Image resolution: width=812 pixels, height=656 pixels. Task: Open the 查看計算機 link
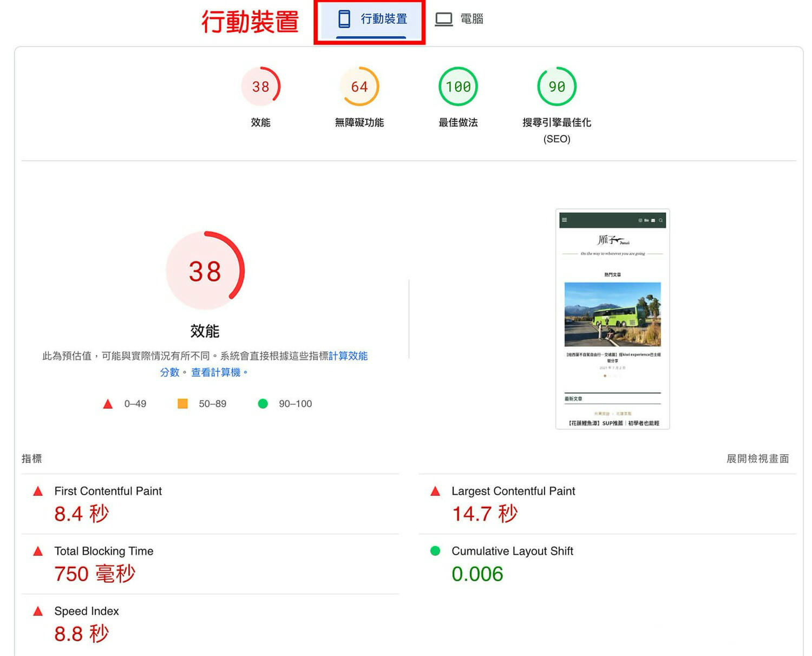(x=215, y=372)
